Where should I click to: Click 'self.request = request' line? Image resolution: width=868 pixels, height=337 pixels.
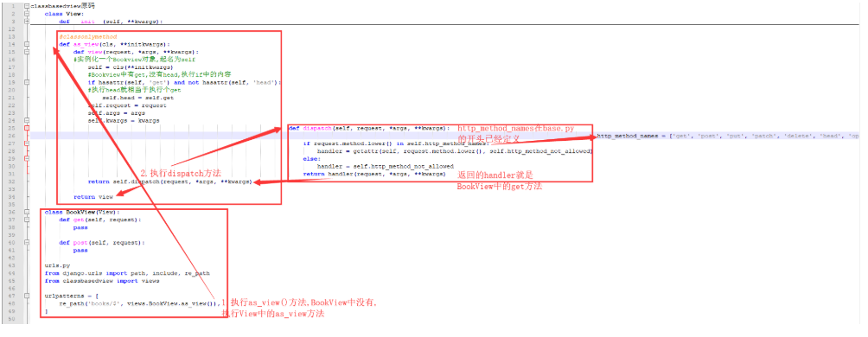(x=127, y=105)
